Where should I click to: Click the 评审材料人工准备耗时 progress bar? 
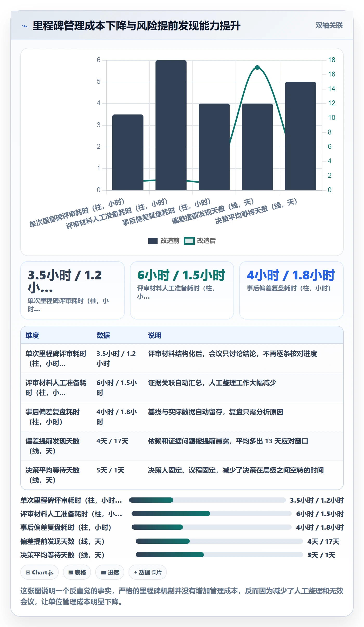coord(211,514)
